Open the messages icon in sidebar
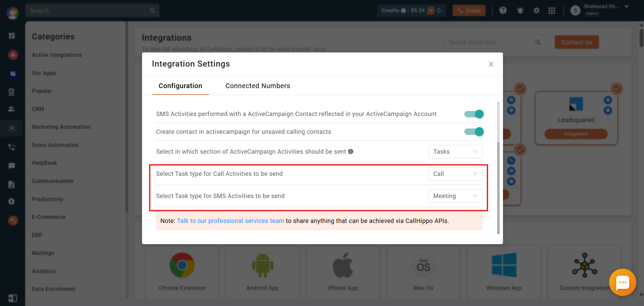This screenshot has height=306, width=644. [12, 166]
